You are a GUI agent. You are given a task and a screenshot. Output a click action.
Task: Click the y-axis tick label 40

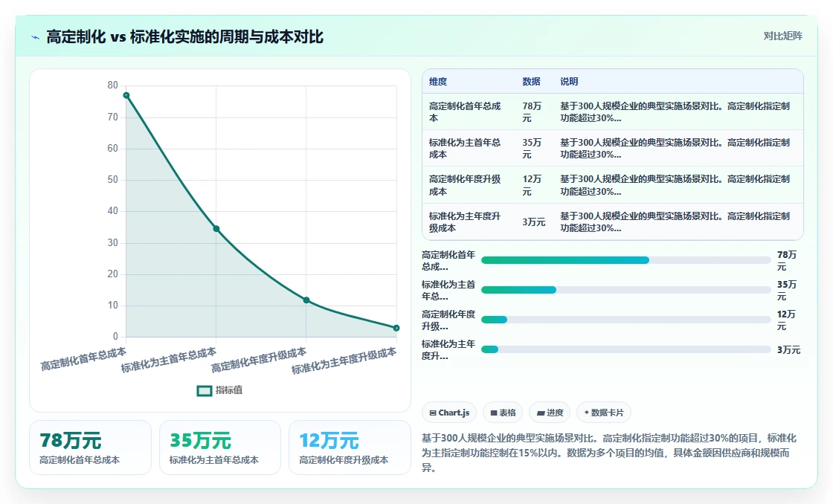[112, 211]
